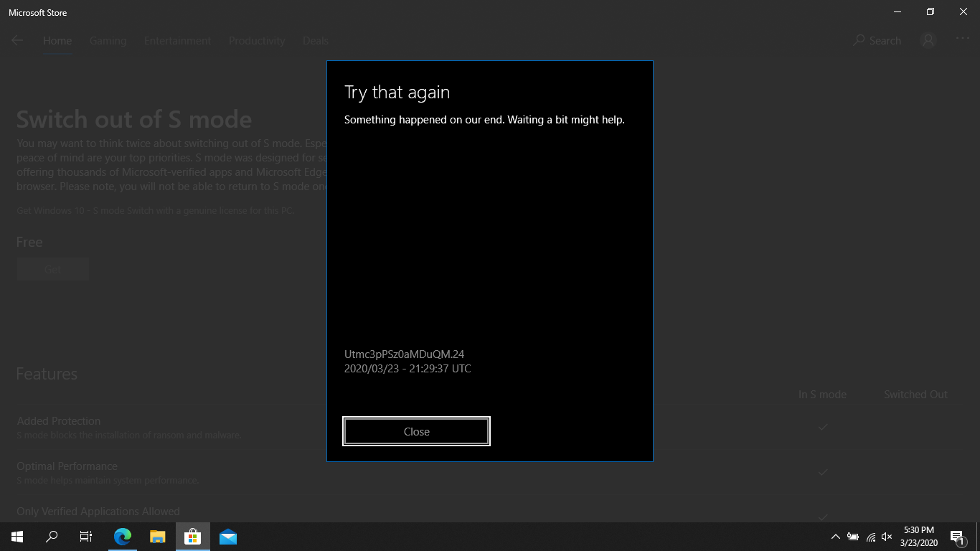Click the Features section heading

(x=47, y=374)
